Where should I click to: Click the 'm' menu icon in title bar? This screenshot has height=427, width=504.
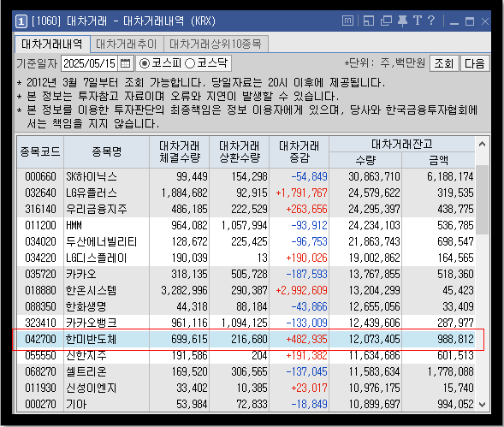347,21
